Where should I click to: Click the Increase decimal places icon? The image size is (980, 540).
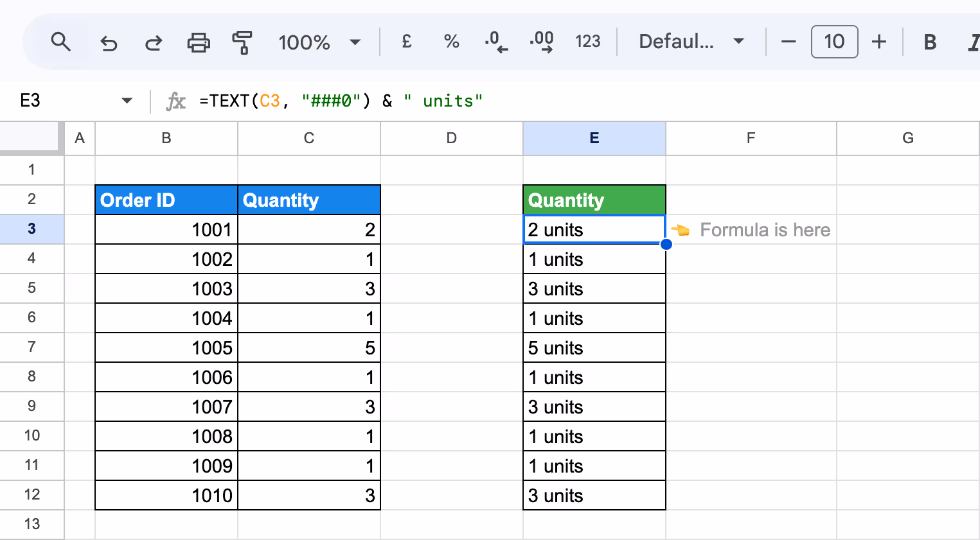click(542, 42)
